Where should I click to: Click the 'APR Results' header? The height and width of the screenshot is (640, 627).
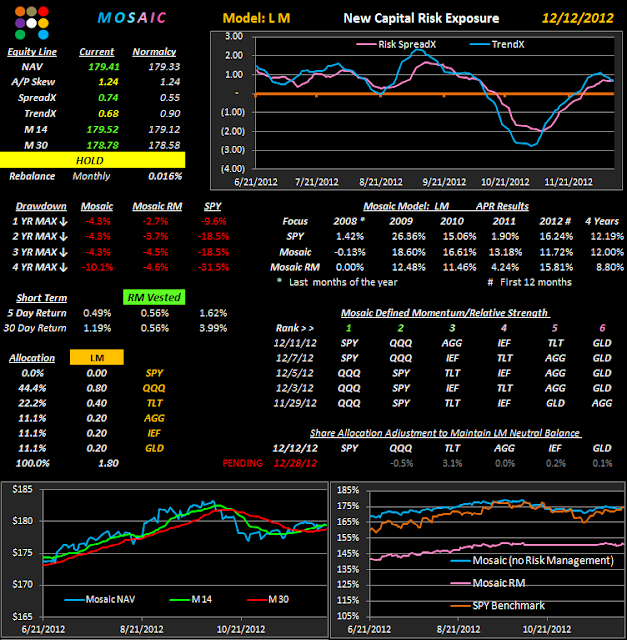coord(502,207)
